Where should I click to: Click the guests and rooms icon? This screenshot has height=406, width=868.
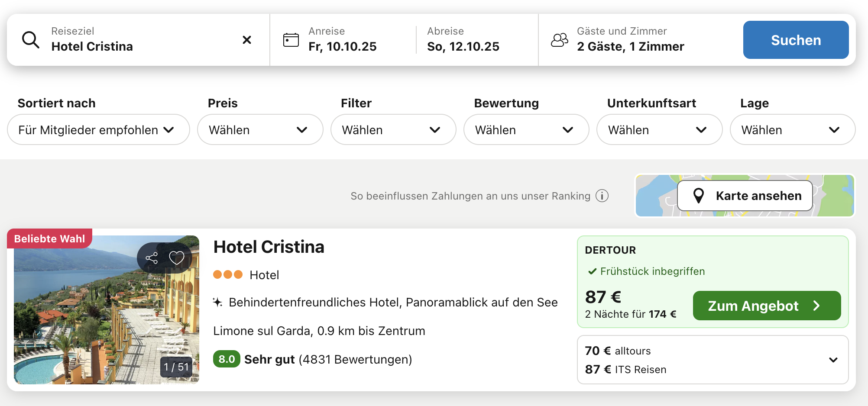pyautogui.click(x=560, y=40)
